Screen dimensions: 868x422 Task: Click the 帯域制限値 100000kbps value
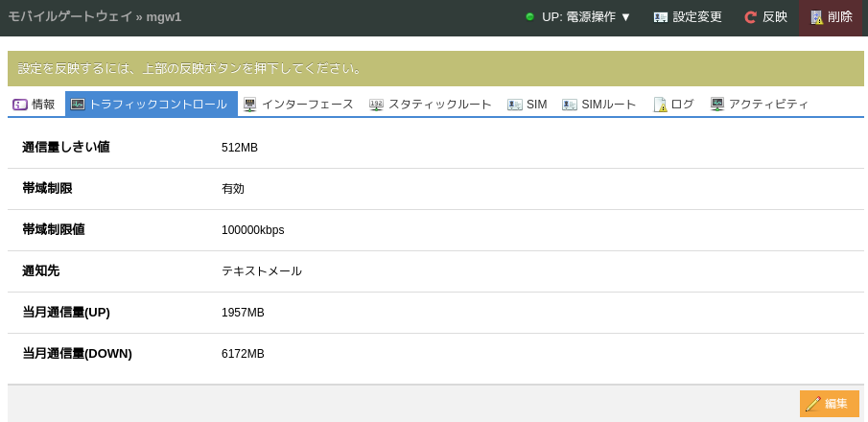pyautogui.click(x=252, y=230)
